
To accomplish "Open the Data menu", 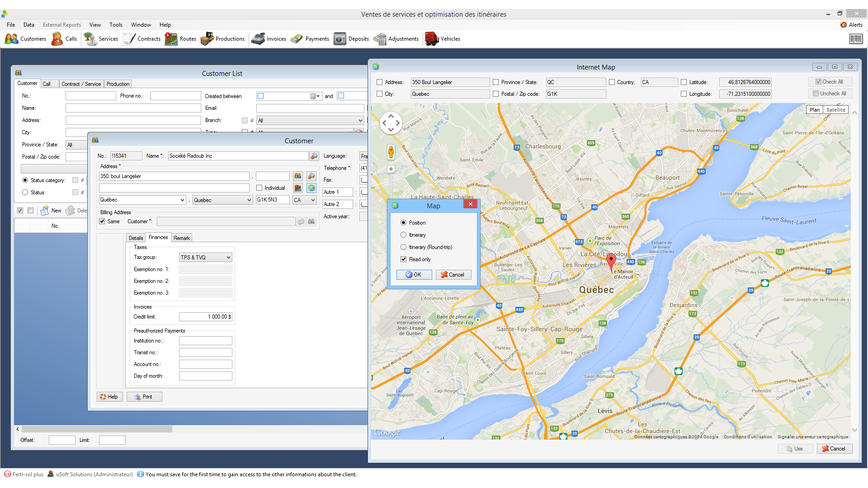I will coord(29,25).
